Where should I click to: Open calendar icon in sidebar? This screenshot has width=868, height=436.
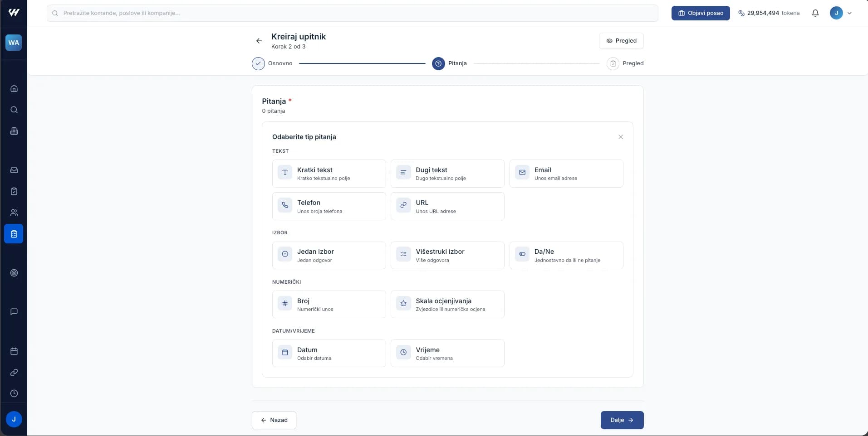click(x=14, y=351)
